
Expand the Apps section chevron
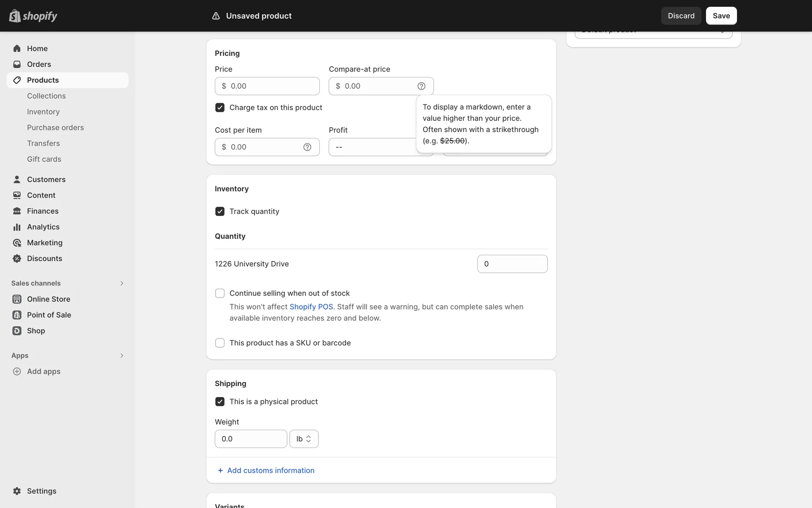point(121,356)
